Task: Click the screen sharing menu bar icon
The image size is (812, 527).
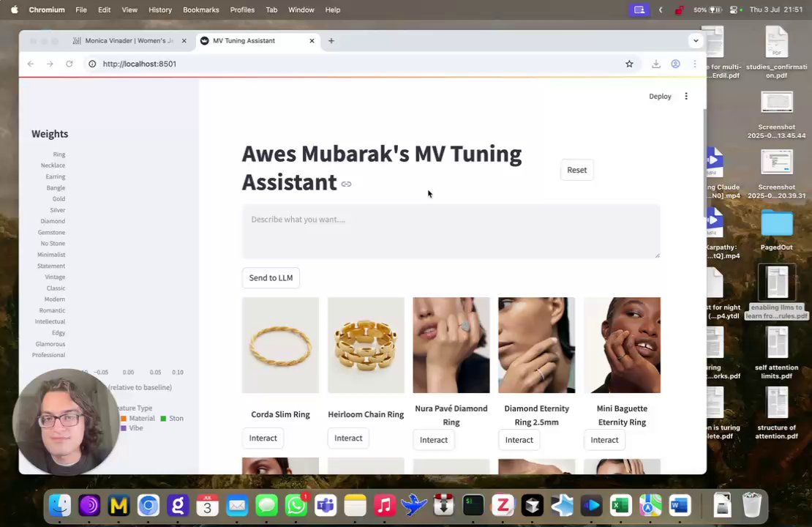Action: click(639, 10)
